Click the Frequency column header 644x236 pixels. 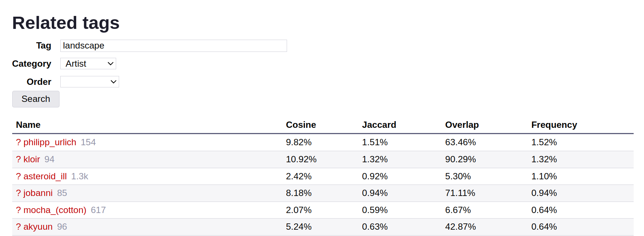(554, 125)
